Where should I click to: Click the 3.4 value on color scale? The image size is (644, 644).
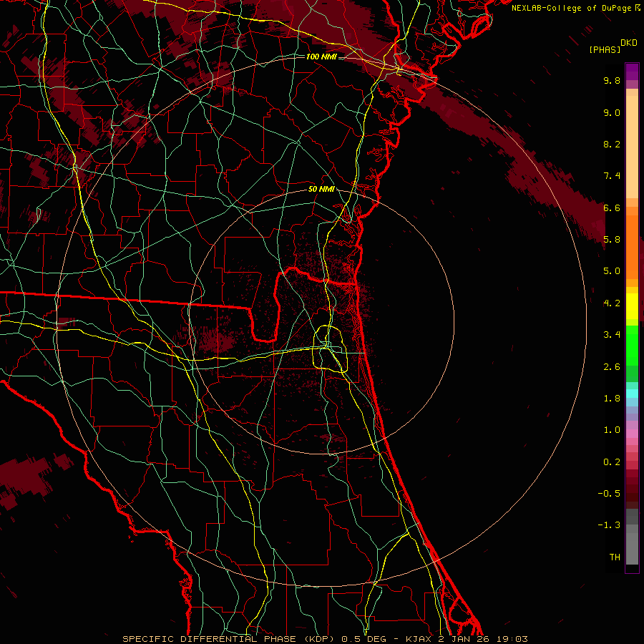612,335
